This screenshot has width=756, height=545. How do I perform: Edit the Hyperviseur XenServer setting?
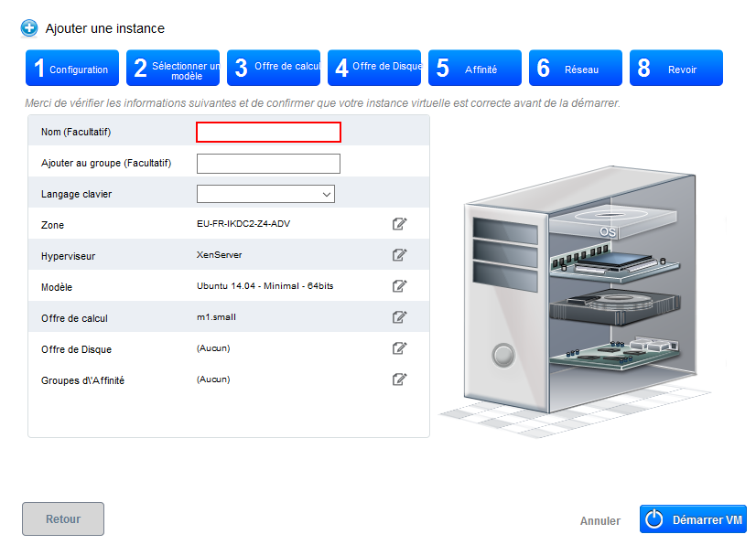399,255
